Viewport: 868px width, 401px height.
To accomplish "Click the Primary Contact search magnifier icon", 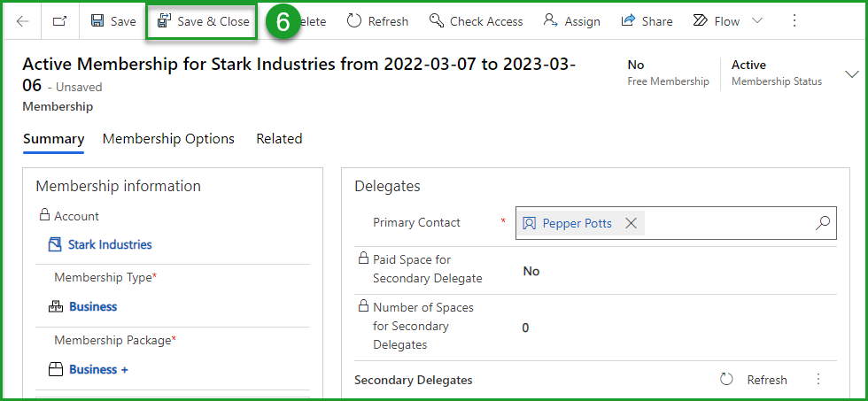I will (x=822, y=223).
